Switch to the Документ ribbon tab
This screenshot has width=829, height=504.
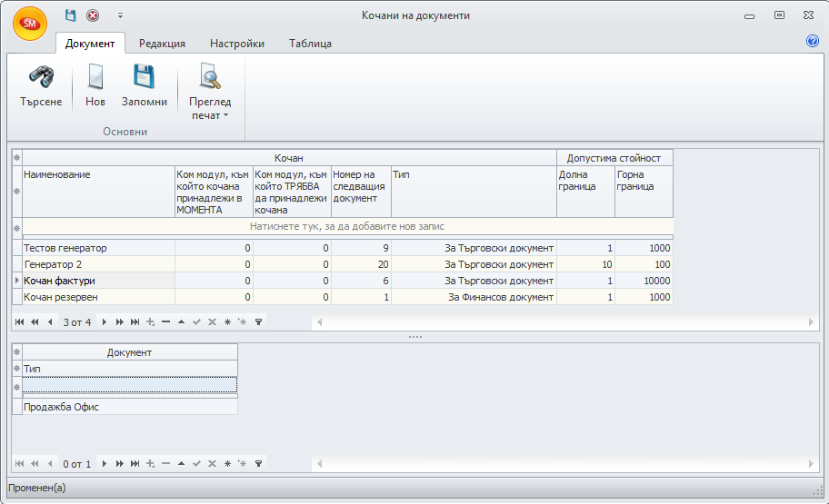pos(90,44)
